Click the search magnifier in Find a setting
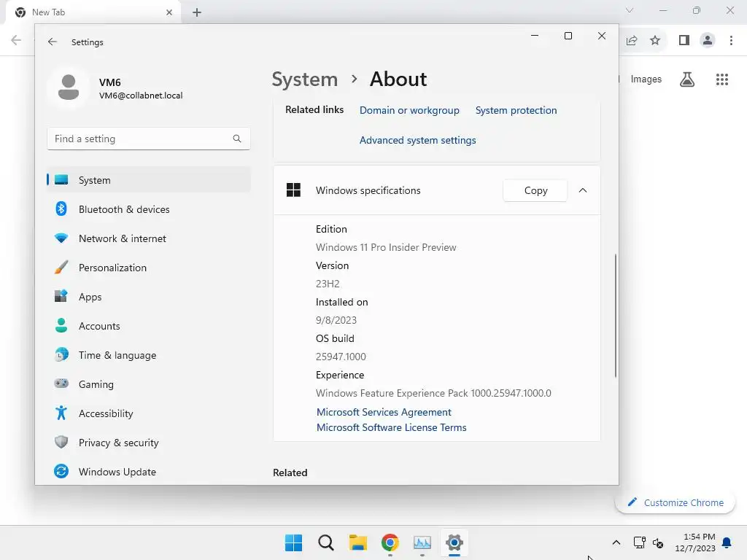The image size is (747, 560). coord(237,139)
